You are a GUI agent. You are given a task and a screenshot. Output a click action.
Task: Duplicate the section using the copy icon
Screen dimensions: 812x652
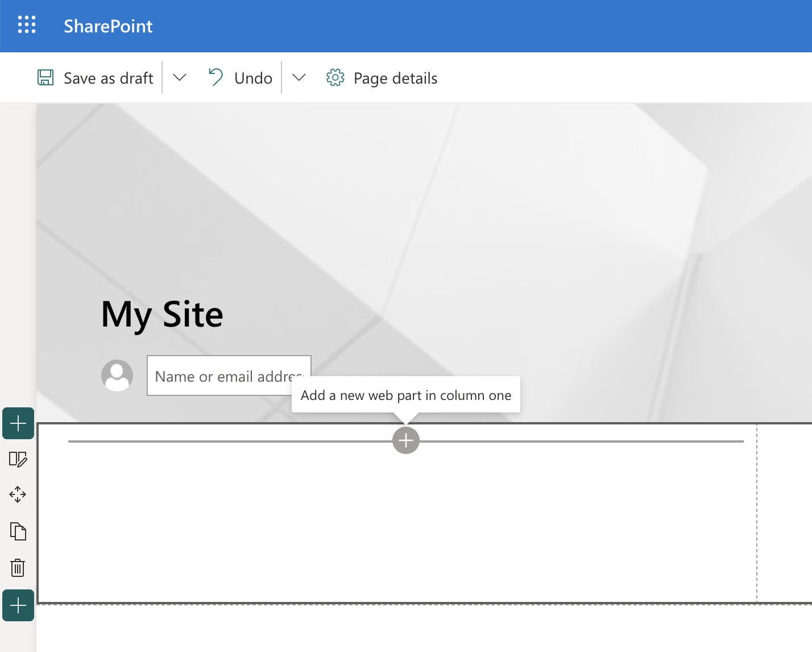(18, 531)
